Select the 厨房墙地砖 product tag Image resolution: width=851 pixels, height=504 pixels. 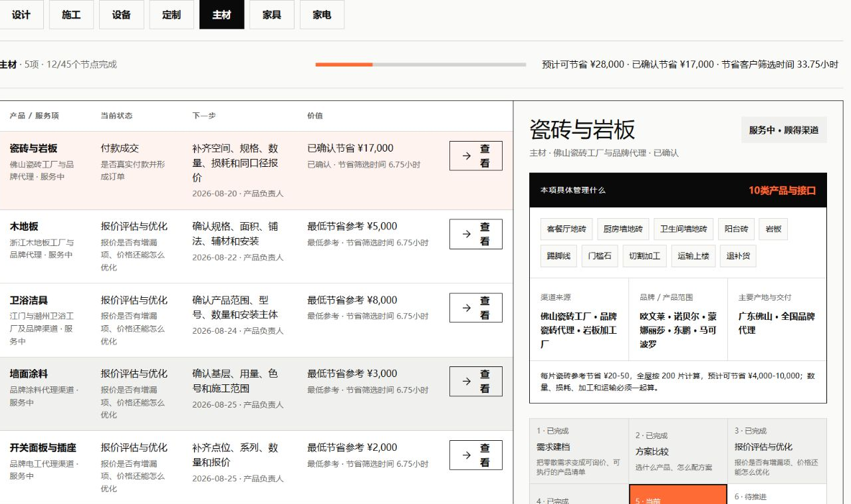click(623, 229)
